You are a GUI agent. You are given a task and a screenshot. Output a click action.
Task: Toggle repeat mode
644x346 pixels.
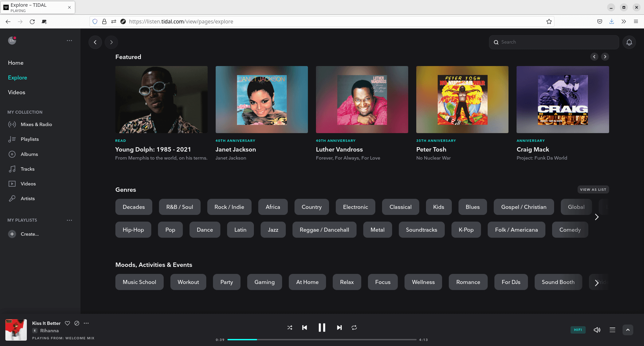[354, 328]
